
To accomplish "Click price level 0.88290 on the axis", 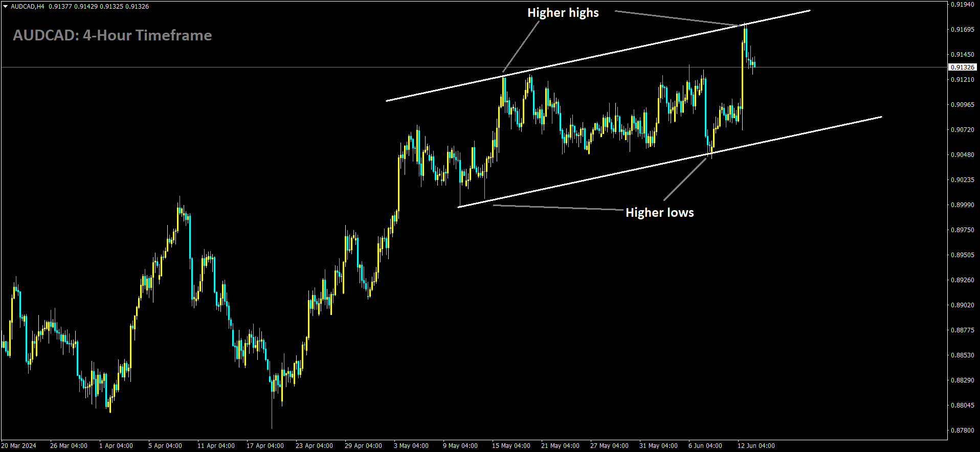I will (962, 380).
